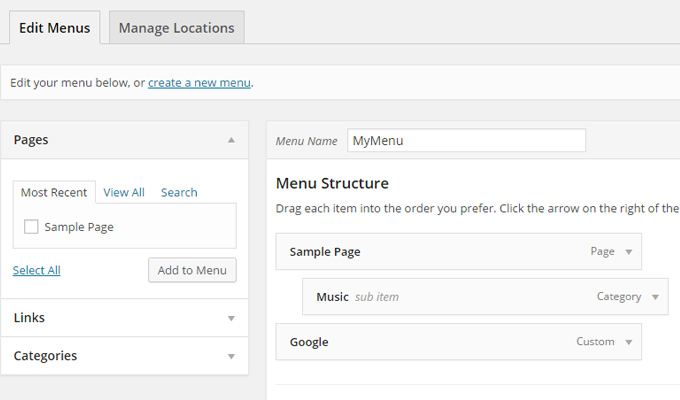Expand the Links panel arrow

pyautogui.click(x=231, y=318)
